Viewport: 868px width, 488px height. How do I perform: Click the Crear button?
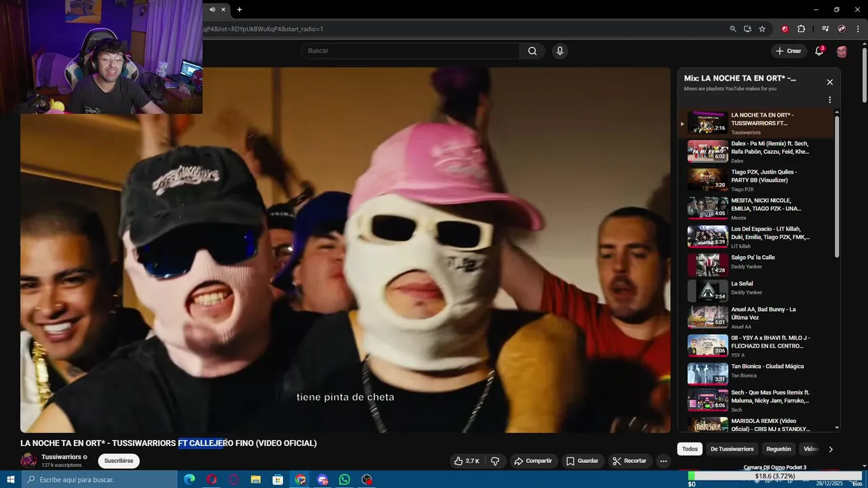(789, 51)
